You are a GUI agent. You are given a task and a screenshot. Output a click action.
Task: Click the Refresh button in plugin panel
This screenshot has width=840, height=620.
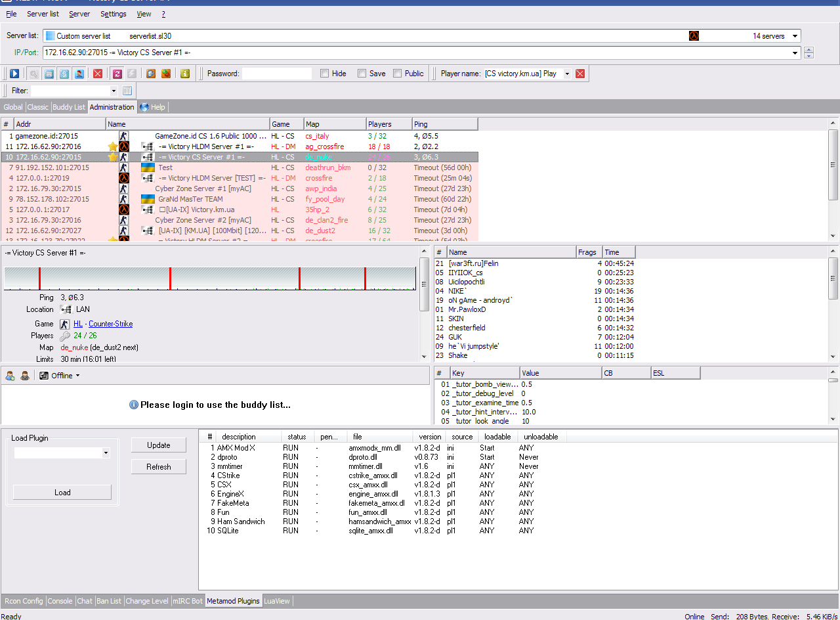pyautogui.click(x=159, y=467)
